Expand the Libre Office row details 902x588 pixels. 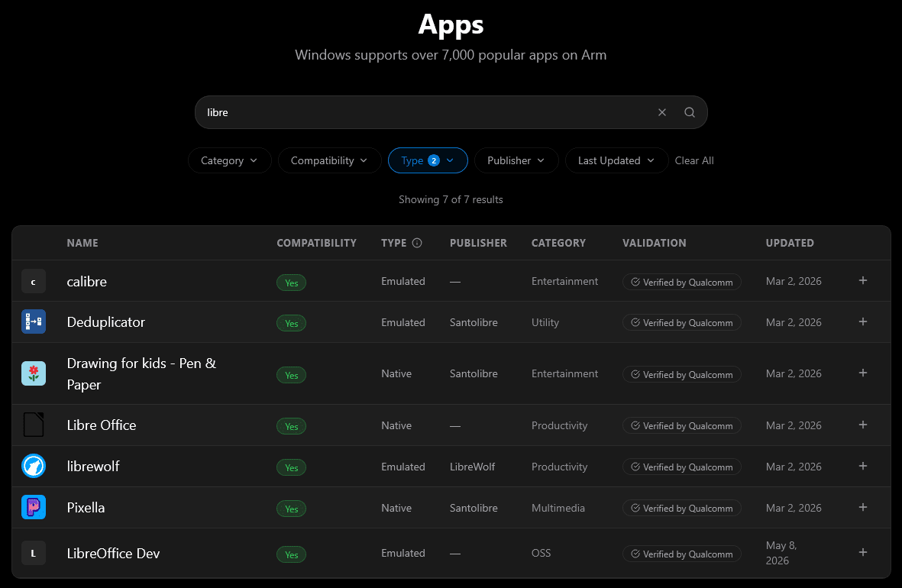point(863,425)
